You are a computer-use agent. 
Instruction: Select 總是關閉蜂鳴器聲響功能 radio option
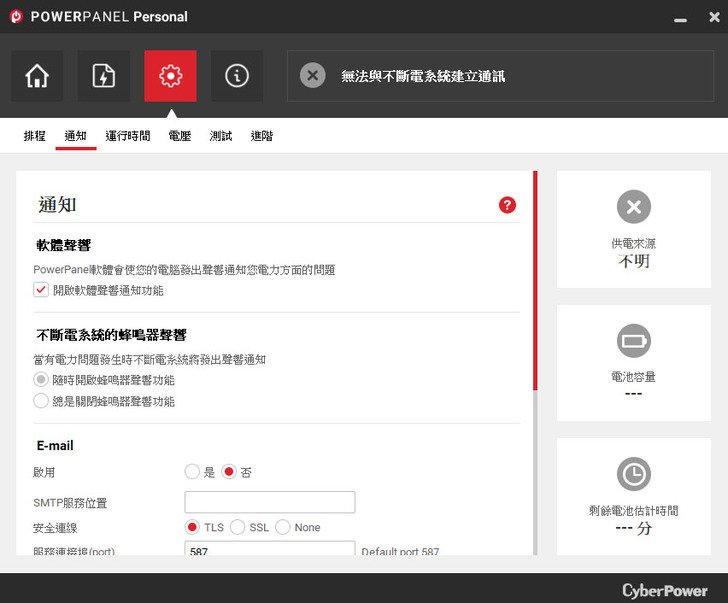[x=41, y=401]
